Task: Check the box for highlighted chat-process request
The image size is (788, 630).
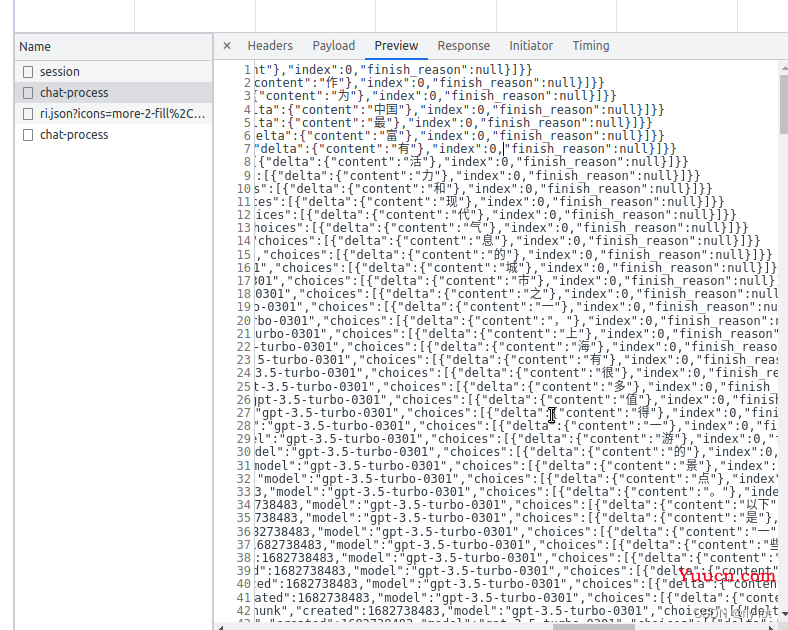Action: point(28,93)
